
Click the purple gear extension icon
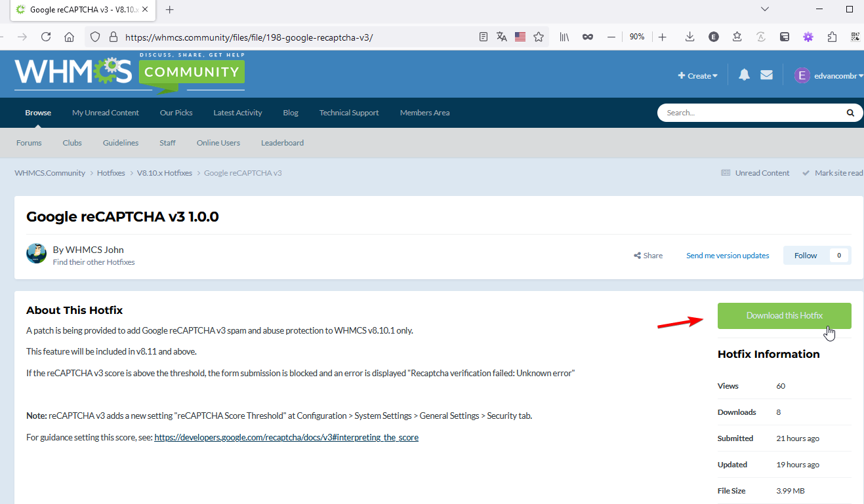click(808, 37)
